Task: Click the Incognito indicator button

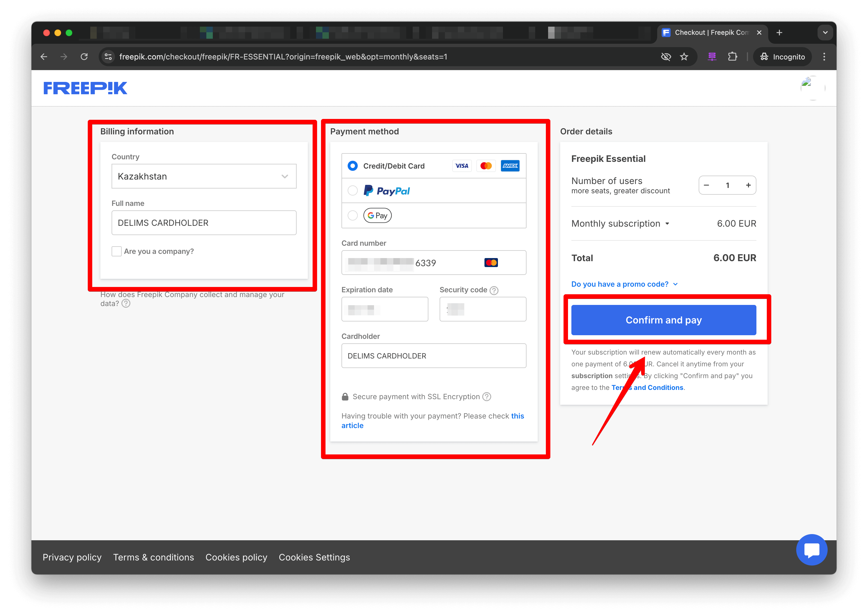Action: 782,56
